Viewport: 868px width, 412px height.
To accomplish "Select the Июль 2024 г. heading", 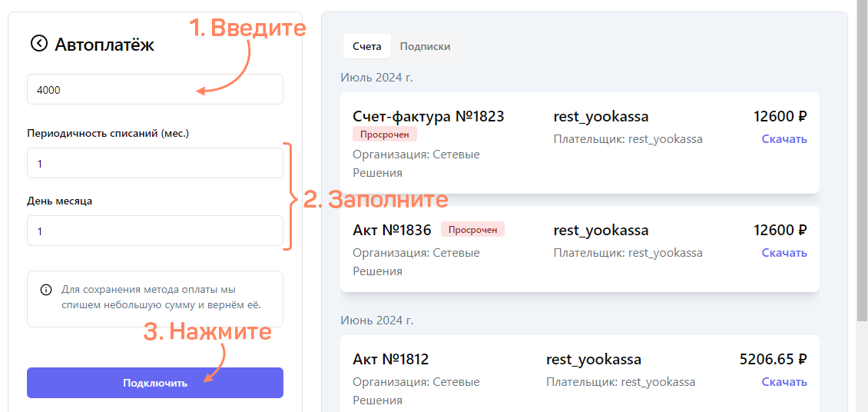I will point(377,77).
